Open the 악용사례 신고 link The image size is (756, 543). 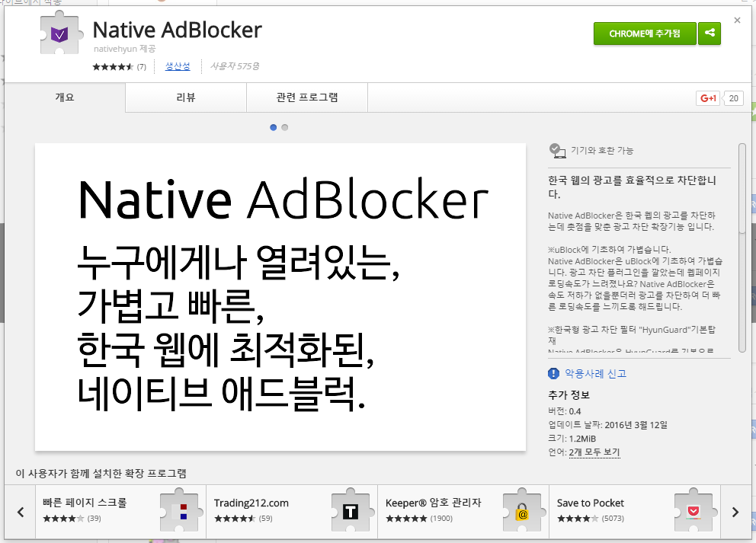595,373
